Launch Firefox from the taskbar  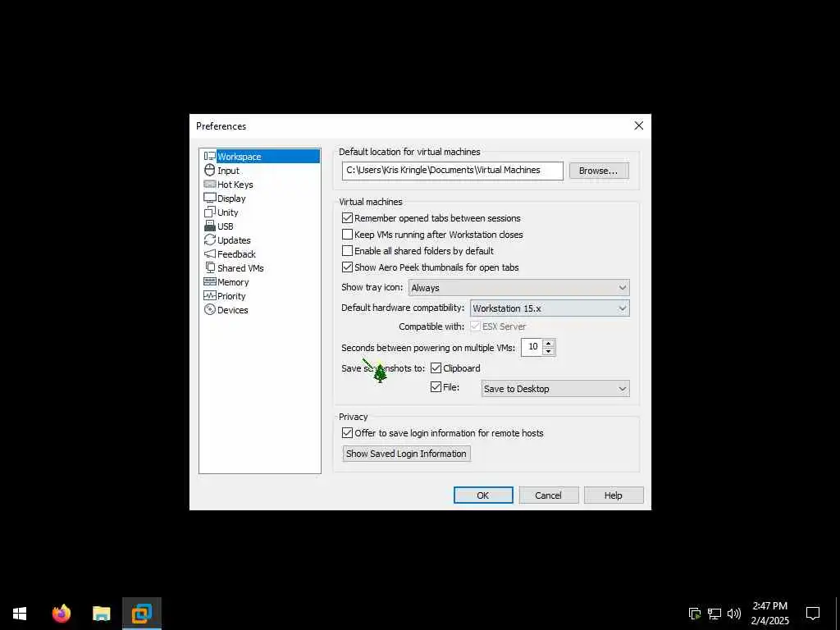(x=61, y=614)
